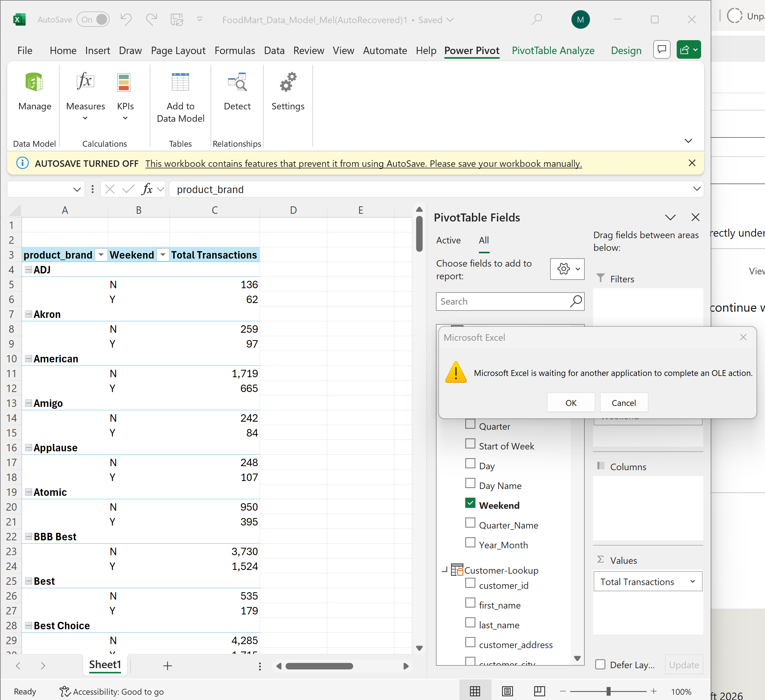Open the Total Transactions values dropdown
This screenshot has height=700, width=765.
693,581
